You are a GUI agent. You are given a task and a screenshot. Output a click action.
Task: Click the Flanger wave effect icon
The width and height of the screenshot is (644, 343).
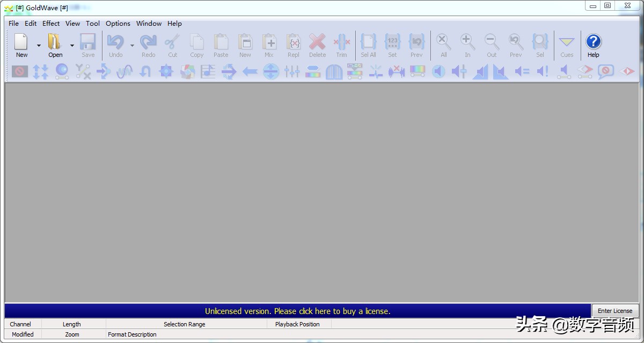(125, 71)
